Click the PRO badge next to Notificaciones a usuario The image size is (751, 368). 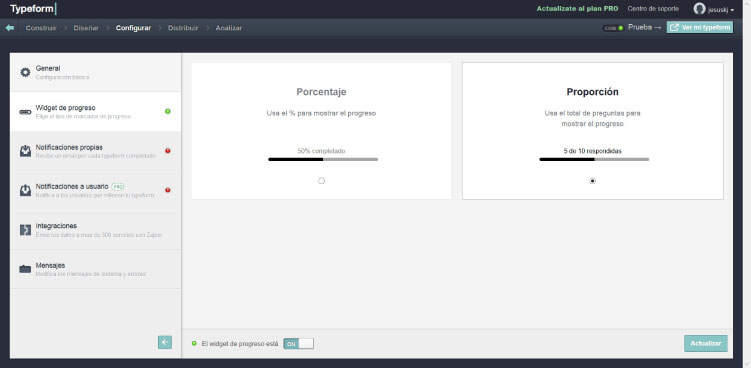pos(117,186)
